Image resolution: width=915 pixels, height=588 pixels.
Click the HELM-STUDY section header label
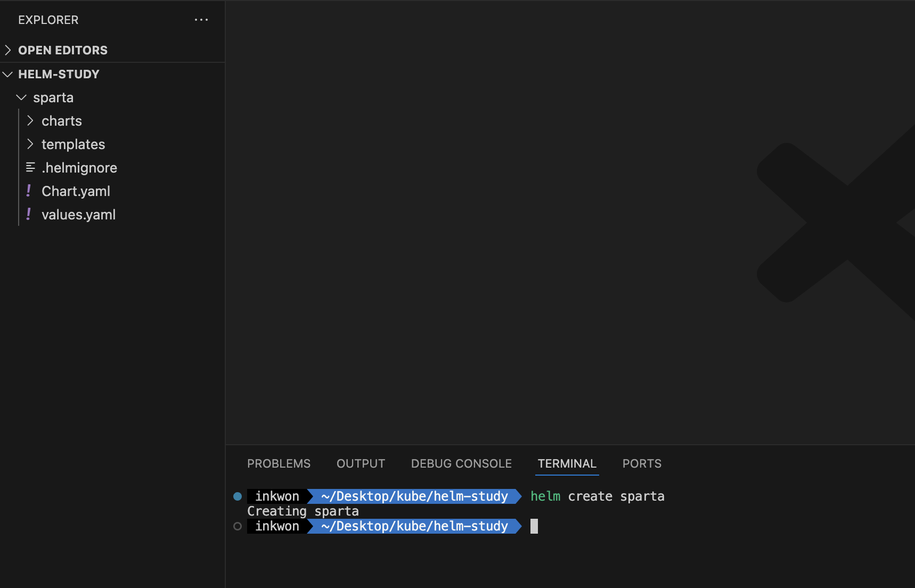(x=59, y=74)
